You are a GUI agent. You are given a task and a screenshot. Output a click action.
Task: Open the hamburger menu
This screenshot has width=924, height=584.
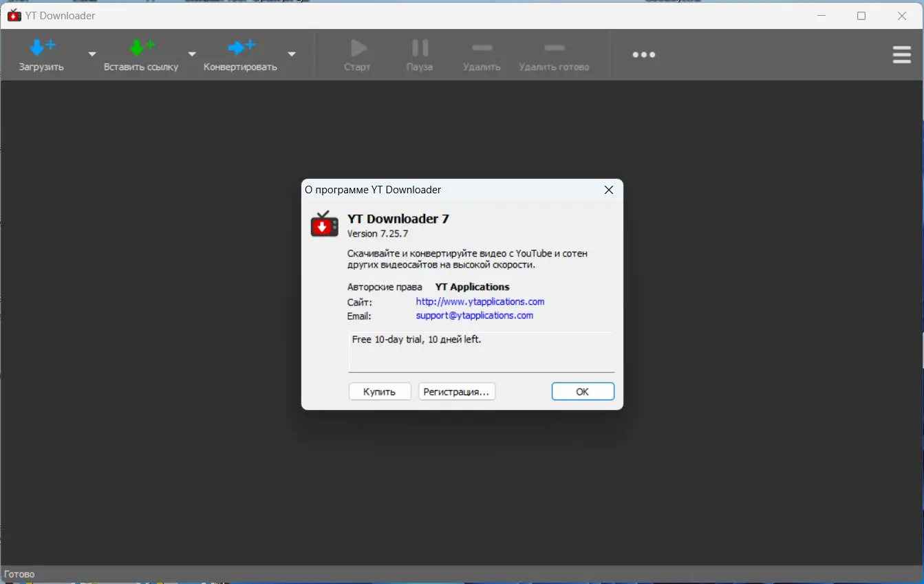click(x=901, y=54)
